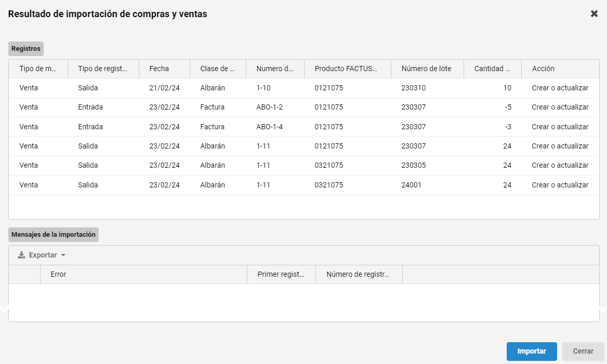Click the Clase de… column header
Image resolution: width=607 pixels, height=364 pixels.
point(218,69)
